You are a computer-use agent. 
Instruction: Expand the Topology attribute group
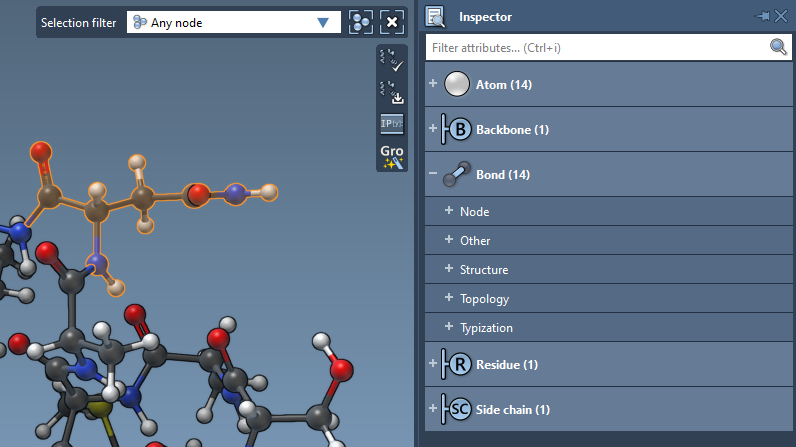[x=449, y=298]
